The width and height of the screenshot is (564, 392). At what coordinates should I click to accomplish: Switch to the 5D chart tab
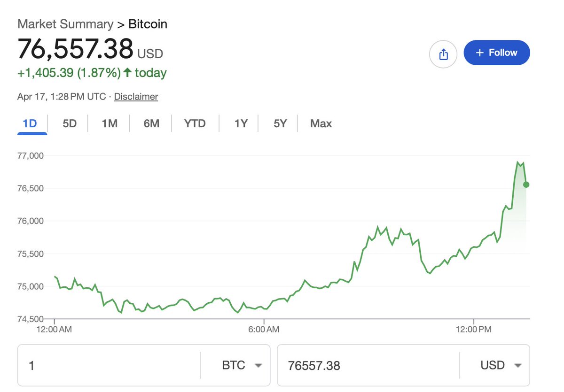[x=70, y=123]
